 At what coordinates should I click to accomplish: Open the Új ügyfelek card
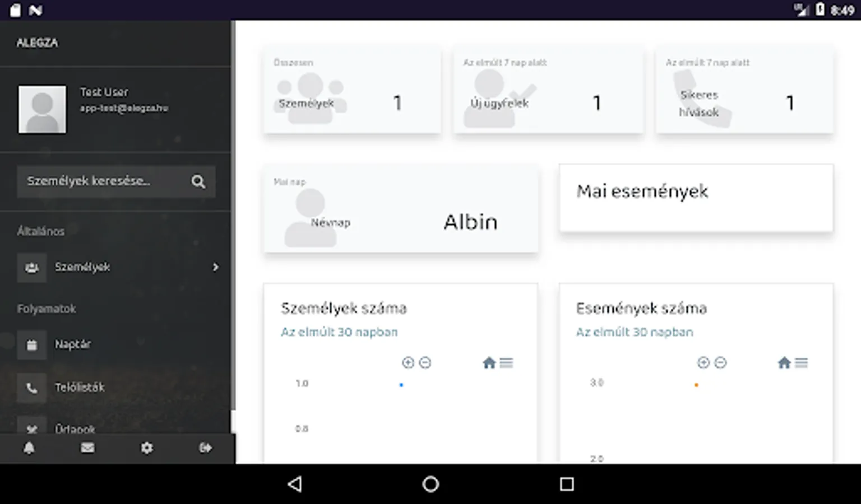pos(548,91)
